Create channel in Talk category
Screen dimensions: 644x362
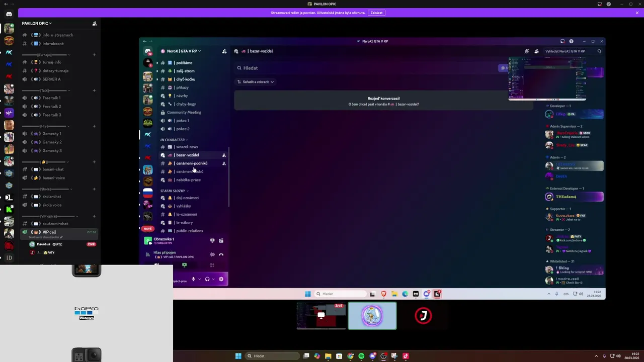point(94,90)
